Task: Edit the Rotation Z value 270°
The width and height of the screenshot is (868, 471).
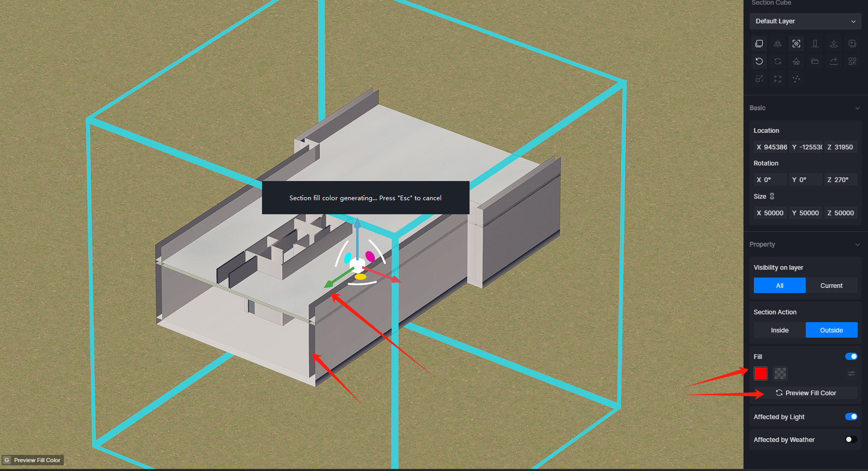Action: pyautogui.click(x=842, y=179)
